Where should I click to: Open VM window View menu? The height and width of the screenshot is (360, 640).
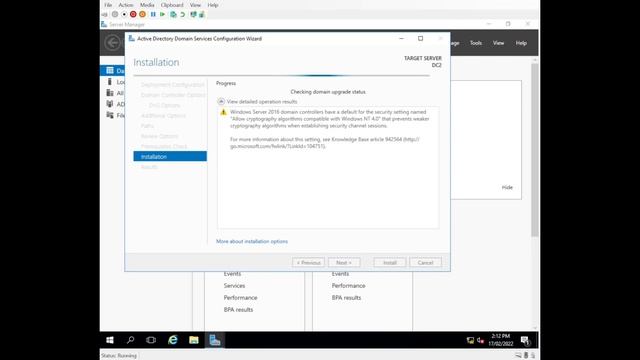point(195,5)
